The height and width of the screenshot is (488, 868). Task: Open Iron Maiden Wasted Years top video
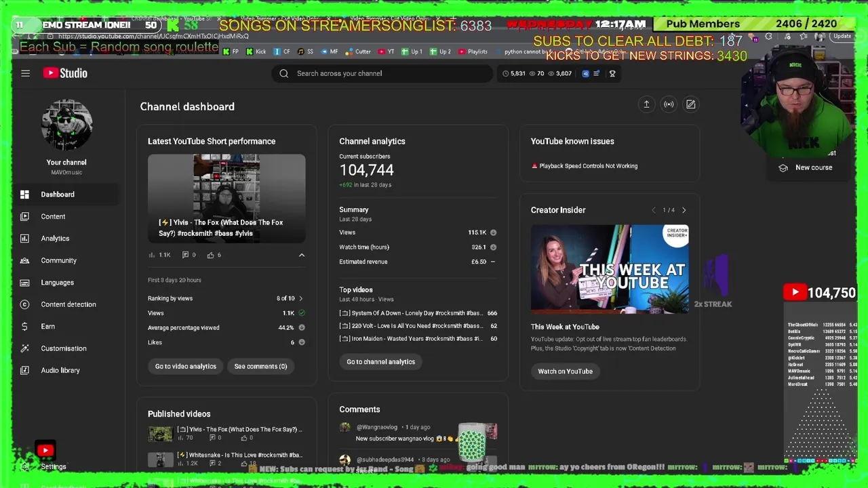tap(418, 339)
